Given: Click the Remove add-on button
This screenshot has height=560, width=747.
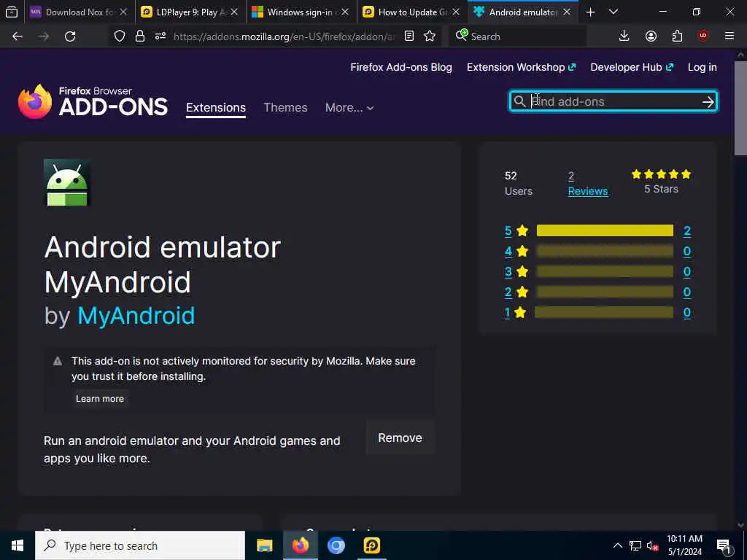Looking at the screenshot, I should [x=400, y=438].
